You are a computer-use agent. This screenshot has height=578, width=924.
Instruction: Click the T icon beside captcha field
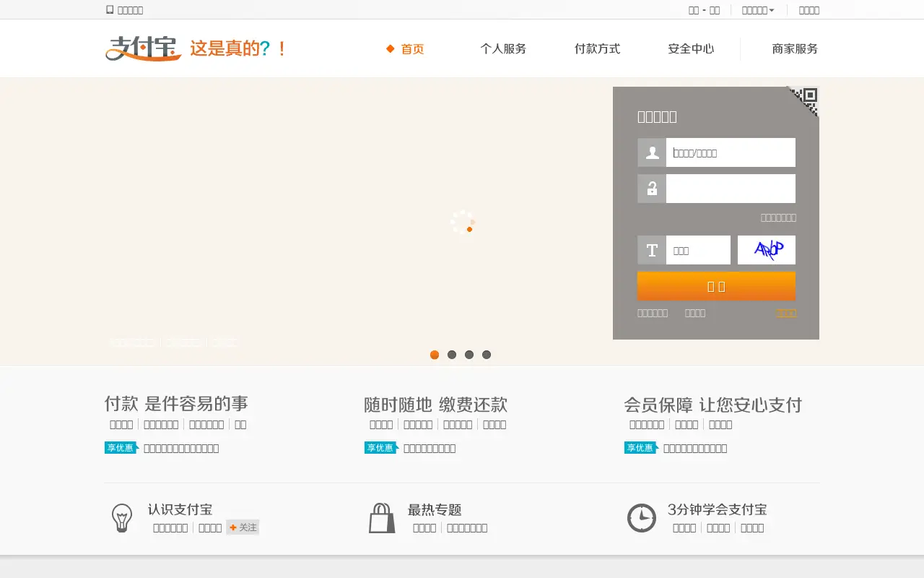tap(652, 250)
